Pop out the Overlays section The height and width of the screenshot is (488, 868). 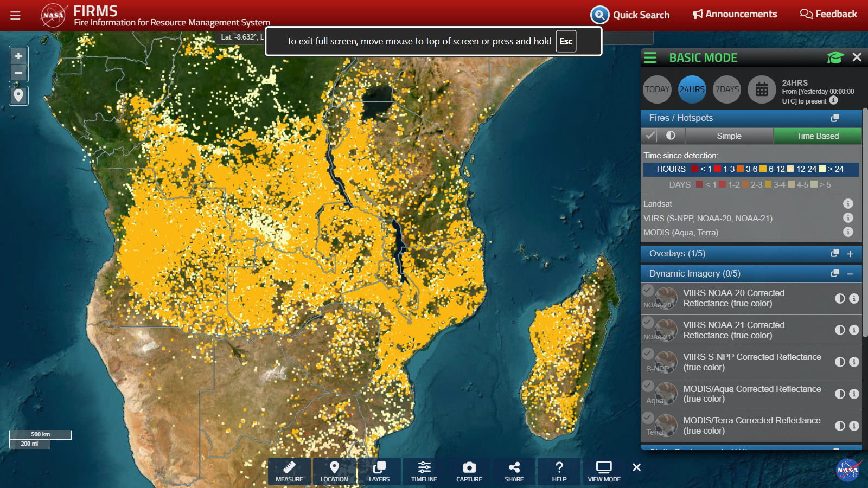[835, 253]
